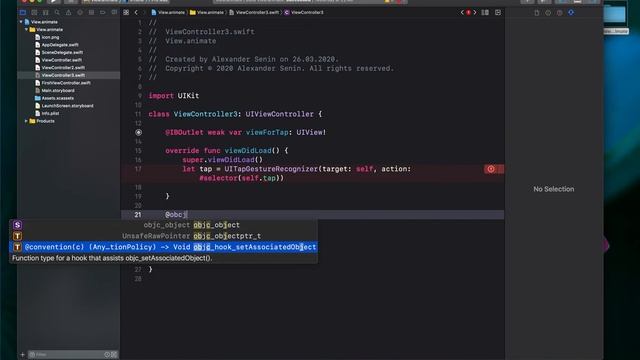Click the #selector(self.tap) text
Image resolution: width=640 pixels, height=360 pixels.
click(x=241, y=178)
